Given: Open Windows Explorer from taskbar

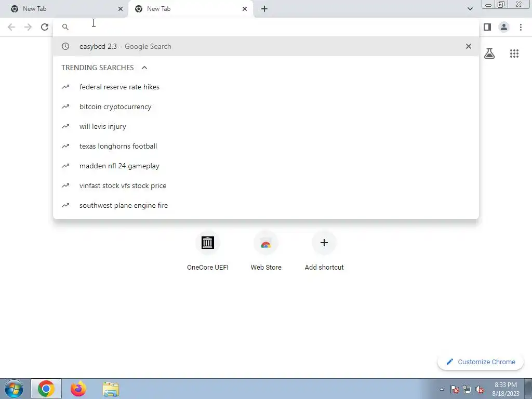Looking at the screenshot, I should [x=111, y=390].
